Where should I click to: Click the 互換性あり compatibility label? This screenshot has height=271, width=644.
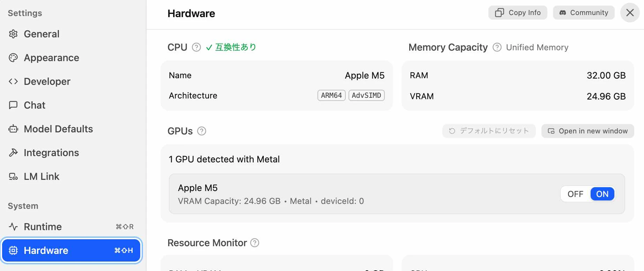click(236, 47)
